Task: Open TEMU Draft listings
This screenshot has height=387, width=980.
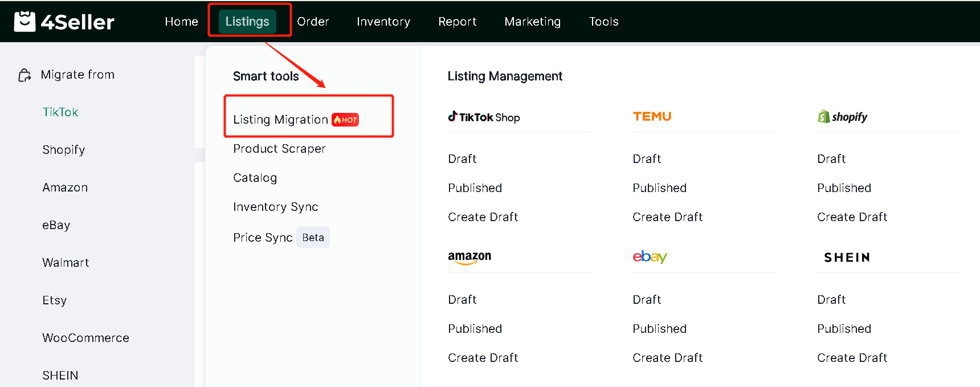Action: coord(647,159)
